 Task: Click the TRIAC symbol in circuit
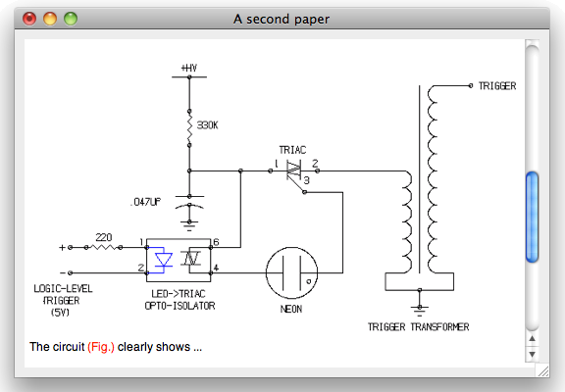[293, 171]
